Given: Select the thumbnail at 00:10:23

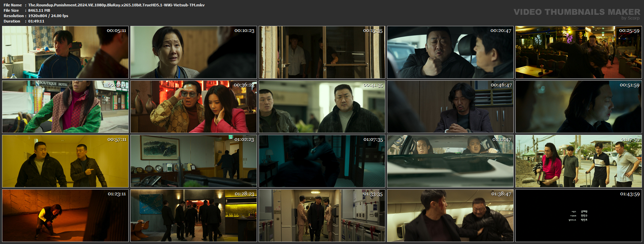Looking at the screenshot, I should click(x=194, y=52).
